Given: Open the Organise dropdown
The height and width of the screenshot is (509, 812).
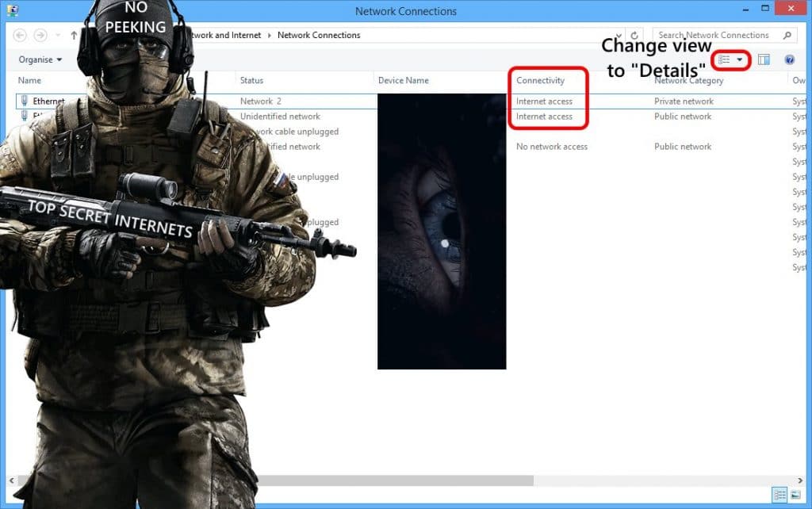Looking at the screenshot, I should (x=40, y=59).
